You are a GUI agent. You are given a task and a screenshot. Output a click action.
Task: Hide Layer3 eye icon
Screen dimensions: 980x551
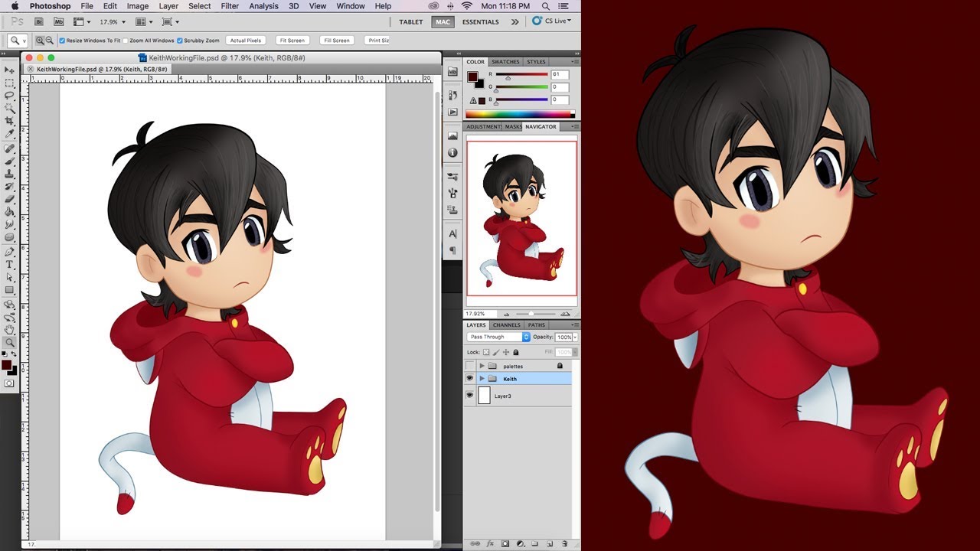pyautogui.click(x=469, y=396)
